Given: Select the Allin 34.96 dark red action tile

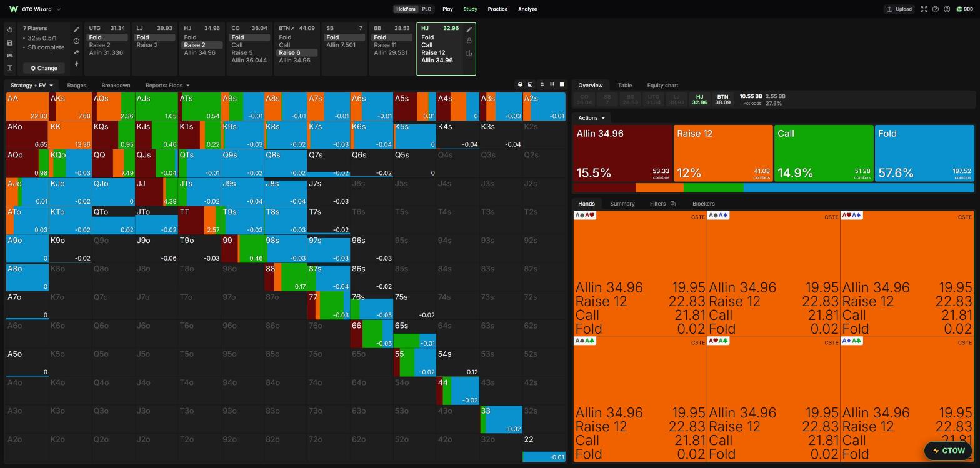Looking at the screenshot, I should click(622, 153).
